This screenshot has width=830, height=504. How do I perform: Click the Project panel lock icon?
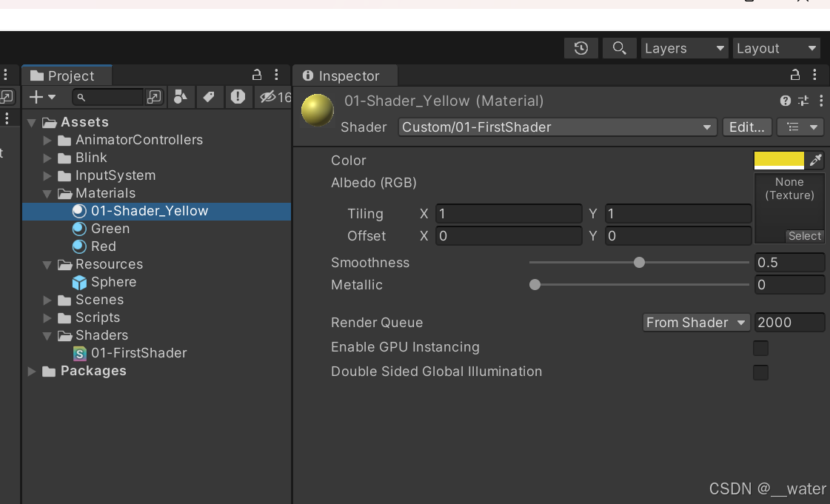[x=257, y=75]
